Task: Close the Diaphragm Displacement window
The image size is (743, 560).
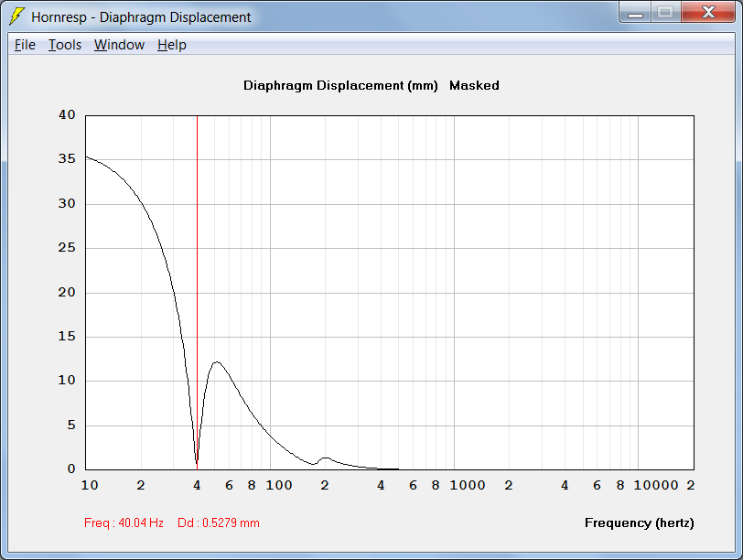Action: [708, 12]
